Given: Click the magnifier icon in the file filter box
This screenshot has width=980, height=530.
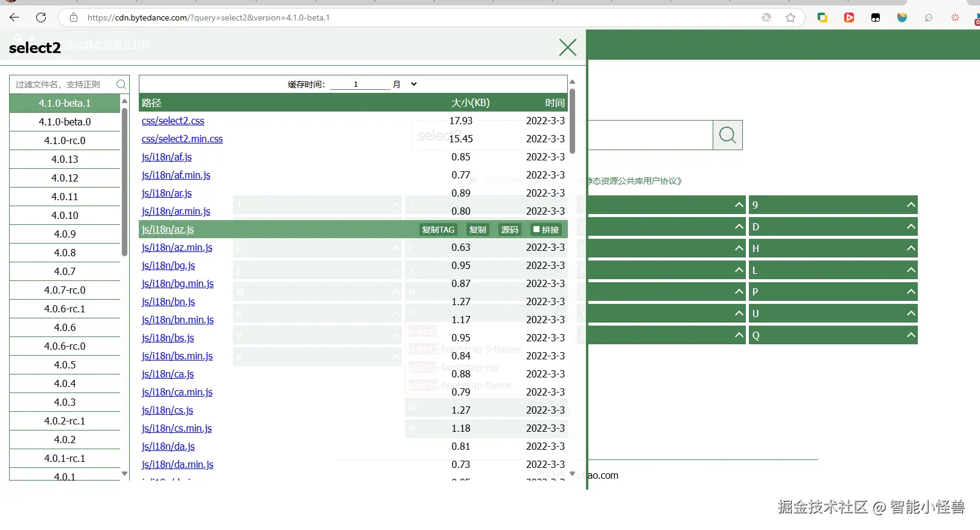Looking at the screenshot, I should [x=121, y=84].
